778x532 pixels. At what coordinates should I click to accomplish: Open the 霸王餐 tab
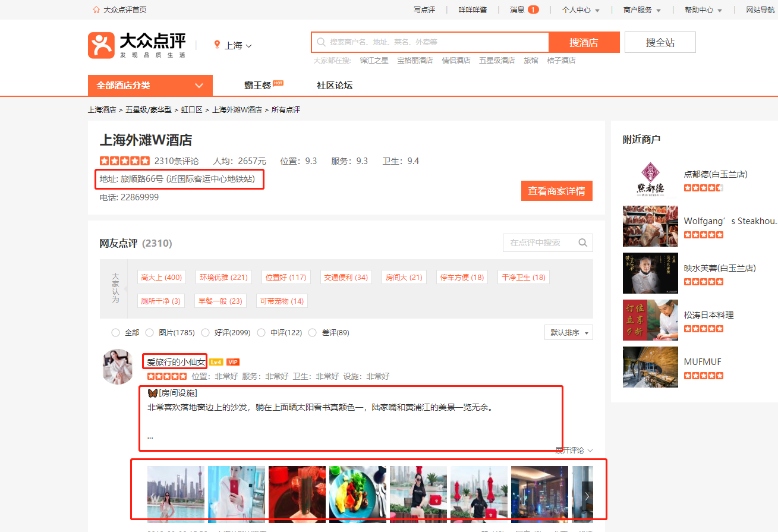257,86
